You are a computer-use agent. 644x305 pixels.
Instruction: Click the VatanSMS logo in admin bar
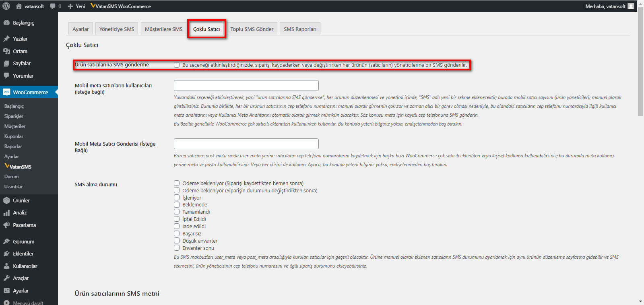tap(93, 6)
